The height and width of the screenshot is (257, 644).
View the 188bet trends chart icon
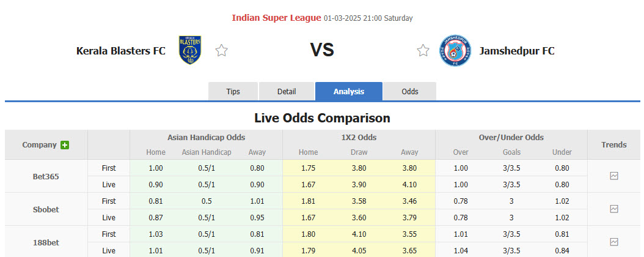(614, 242)
